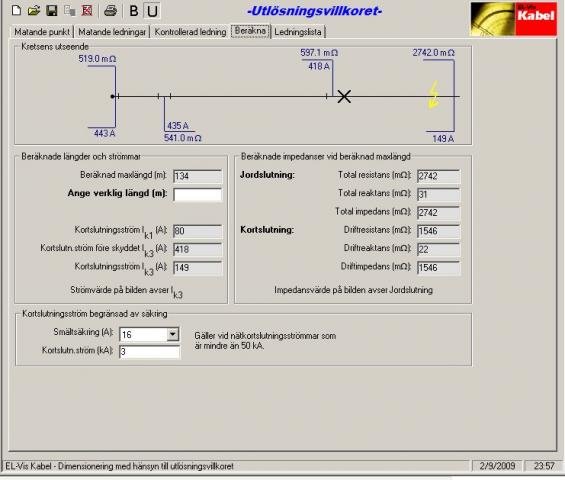This screenshot has width=565, height=480.
Task: Click the yellow lightning fault symbol
Action: tap(434, 94)
